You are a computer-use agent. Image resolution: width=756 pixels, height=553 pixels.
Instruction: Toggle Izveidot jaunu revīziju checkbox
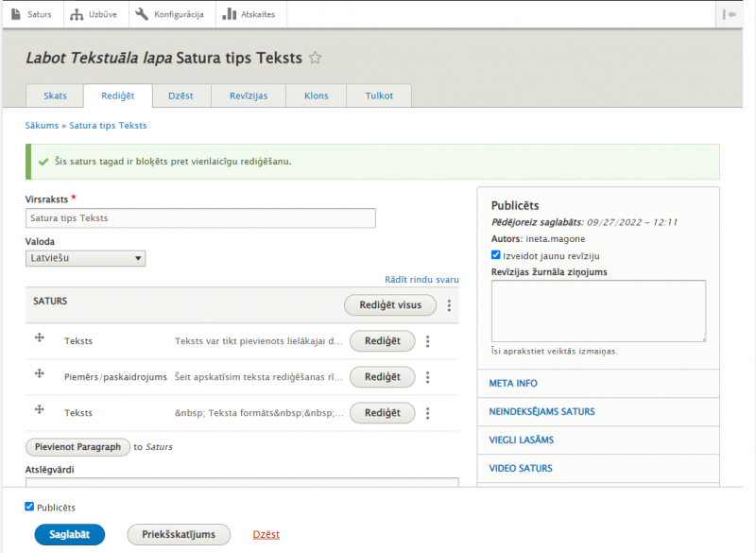(495, 255)
